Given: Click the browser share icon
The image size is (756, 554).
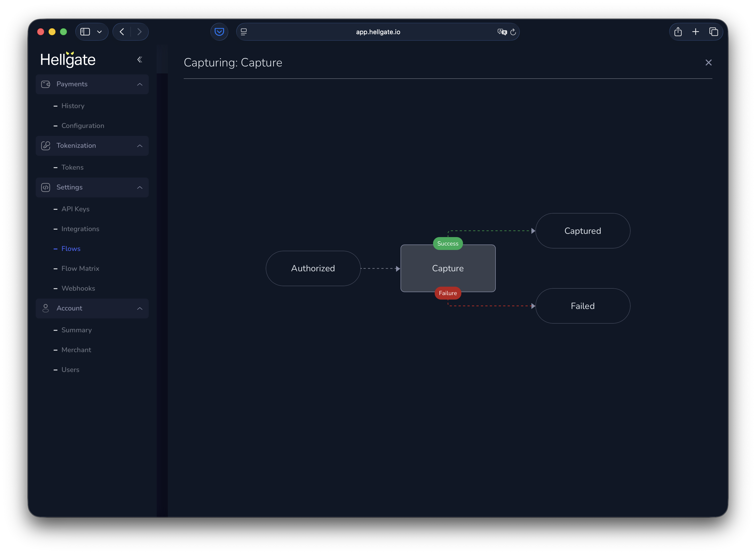Looking at the screenshot, I should [678, 31].
